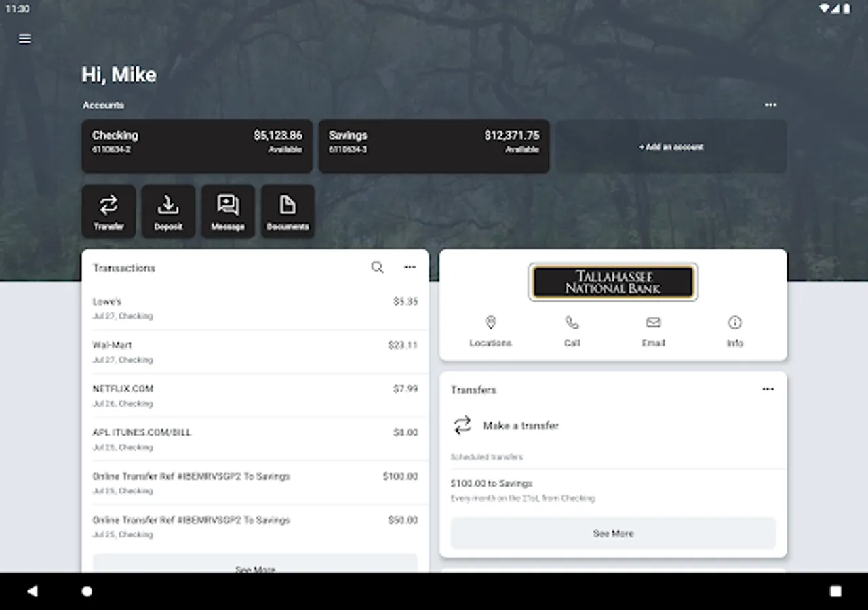Open the APL ITUNES.COM/BILL transaction

coord(255,439)
